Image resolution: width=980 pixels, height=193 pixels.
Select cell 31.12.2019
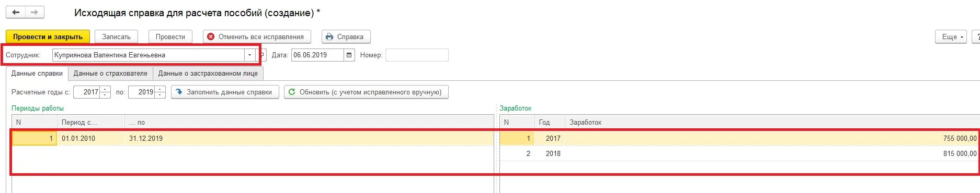click(x=309, y=138)
